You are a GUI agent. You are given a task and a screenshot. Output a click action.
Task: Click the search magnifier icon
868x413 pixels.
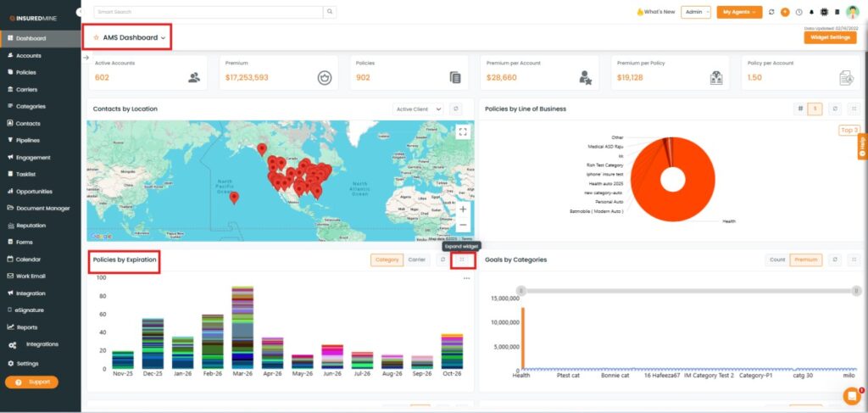tap(330, 12)
